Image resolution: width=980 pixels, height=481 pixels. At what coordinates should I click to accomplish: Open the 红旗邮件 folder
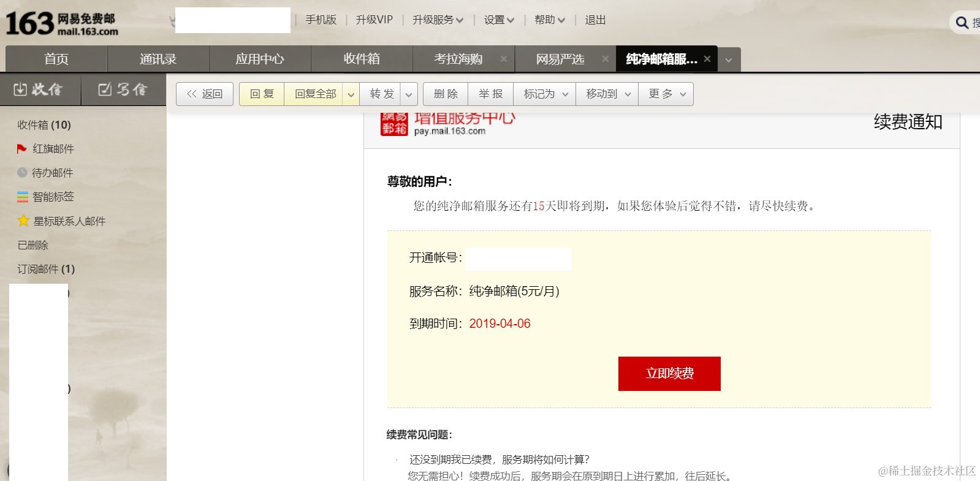tap(53, 149)
